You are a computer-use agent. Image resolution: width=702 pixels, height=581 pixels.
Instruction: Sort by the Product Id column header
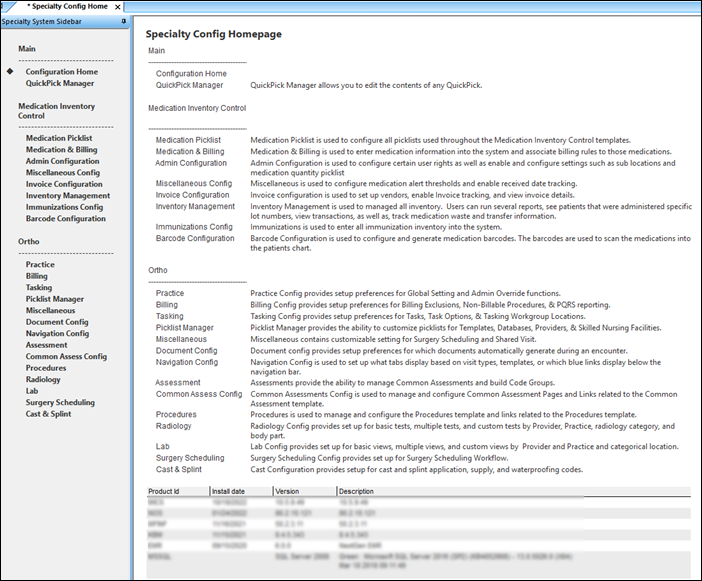pyautogui.click(x=178, y=491)
